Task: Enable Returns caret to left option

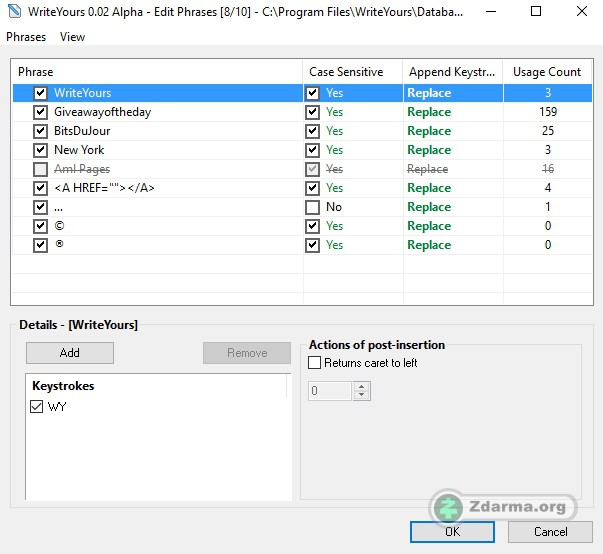Action: (314, 363)
